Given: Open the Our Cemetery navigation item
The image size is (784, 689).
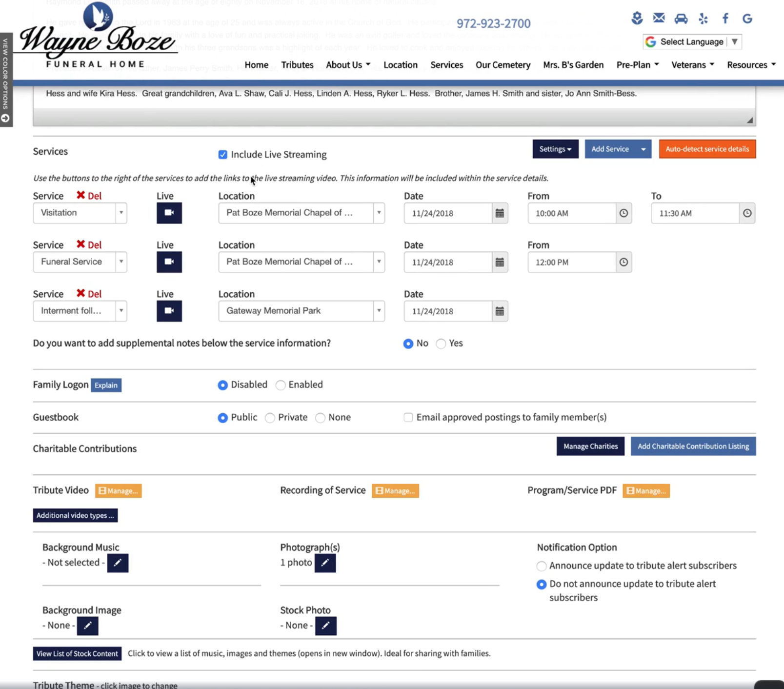Looking at the screenshot, I should [503, 65].
